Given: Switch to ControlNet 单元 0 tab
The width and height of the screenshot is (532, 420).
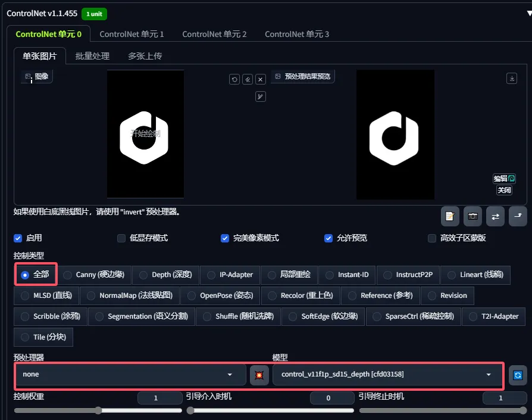Looking at the screenshot, I should click(x=49, y=35).
